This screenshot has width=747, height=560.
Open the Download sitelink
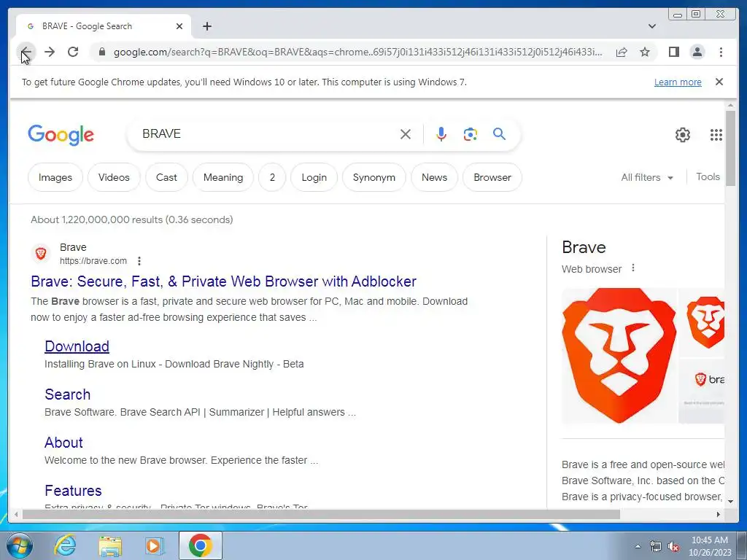pyautogui.click(x=77, y=346)
